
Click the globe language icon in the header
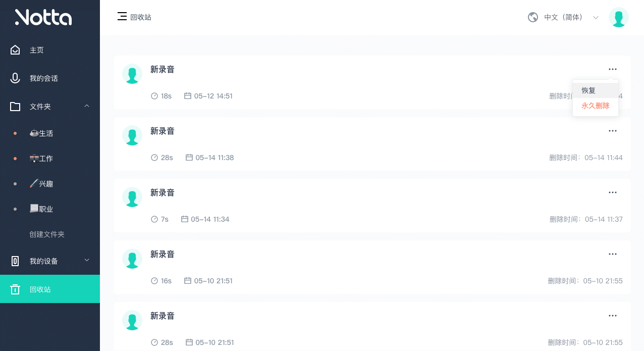[x=532, y=17]
